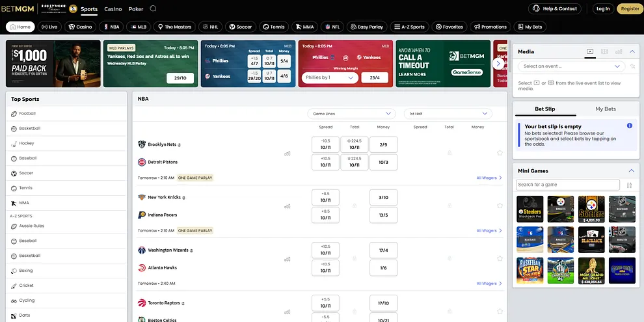Favorite the Raptors vs Celtics game star

click(x=500, y=312)
